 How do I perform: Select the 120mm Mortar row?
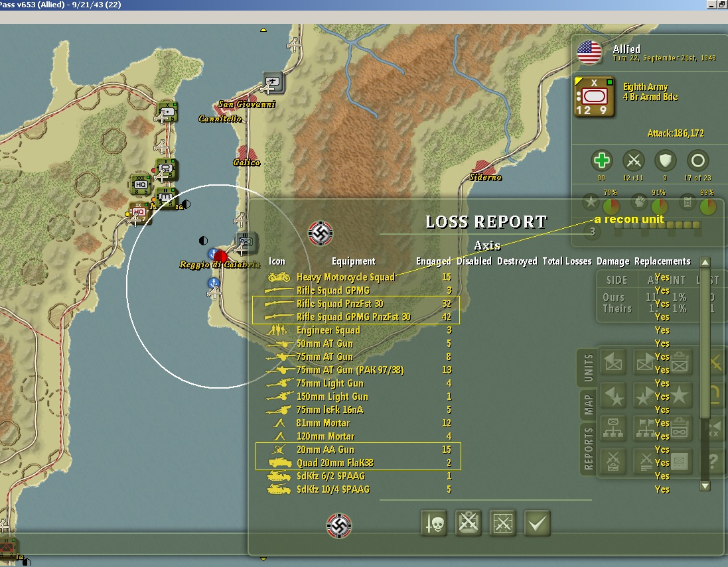(469, 436)
